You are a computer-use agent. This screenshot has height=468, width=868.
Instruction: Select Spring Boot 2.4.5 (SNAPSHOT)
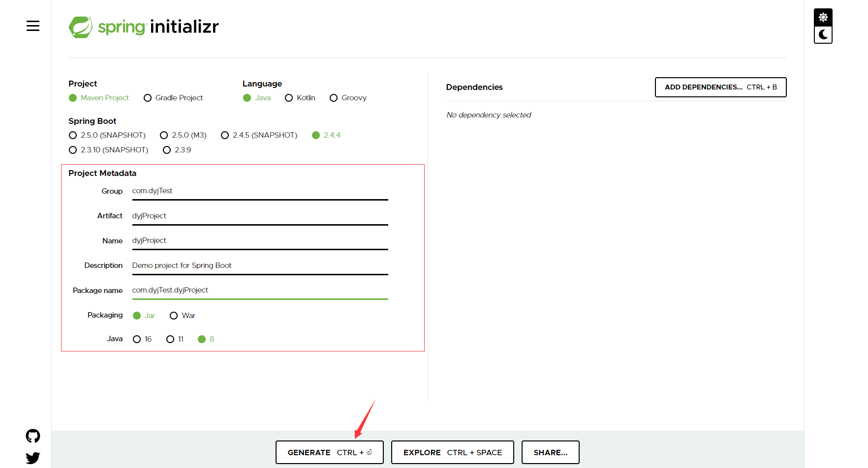pyautogui.click(x=259, y=135)
